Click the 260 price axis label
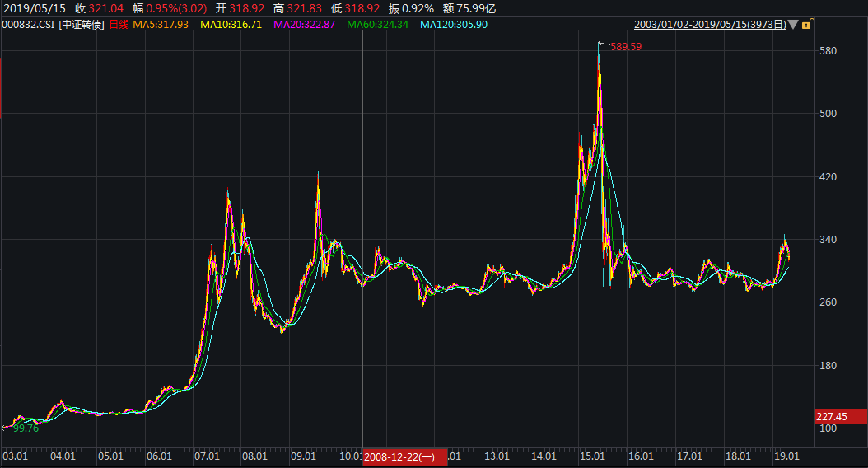Screen dimensions: 868x468 (x=828, y=302)
